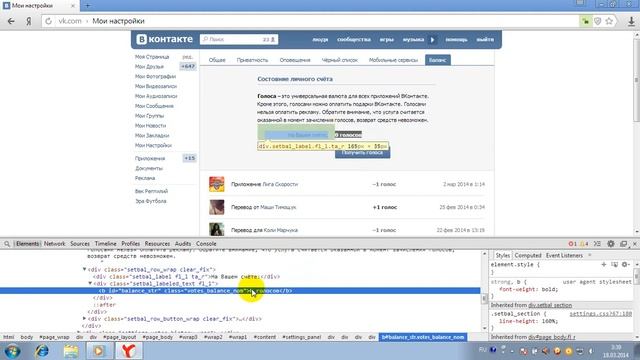Open the Event Listeners tab
The height and width of the screenshot is (360, 640).
point(564,256)
